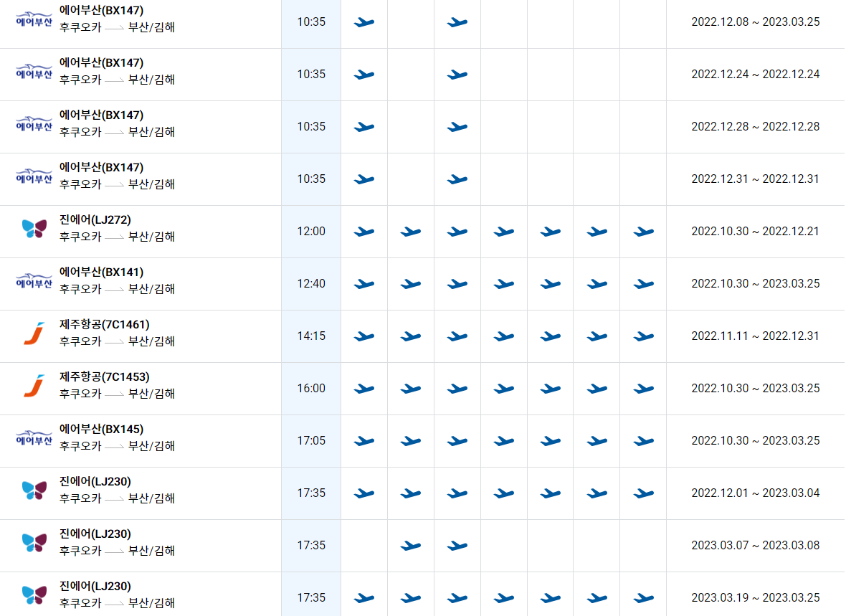Open flight details for 에어부산(BX147)
The image size is (846, 616).
[103, 9]
